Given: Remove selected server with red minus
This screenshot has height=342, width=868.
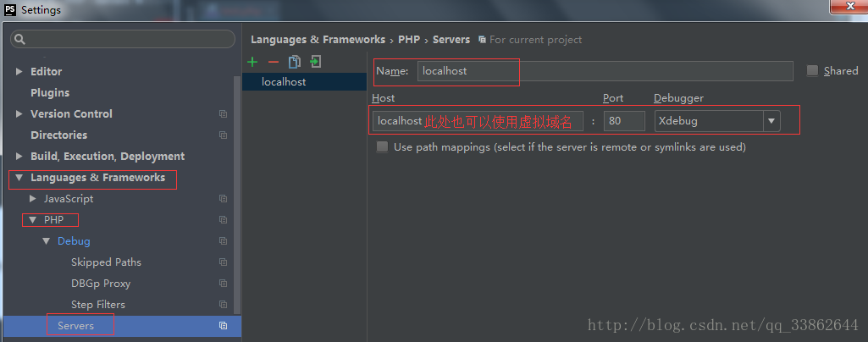Looking at the screenshot, I should click(x=274, y=62).
